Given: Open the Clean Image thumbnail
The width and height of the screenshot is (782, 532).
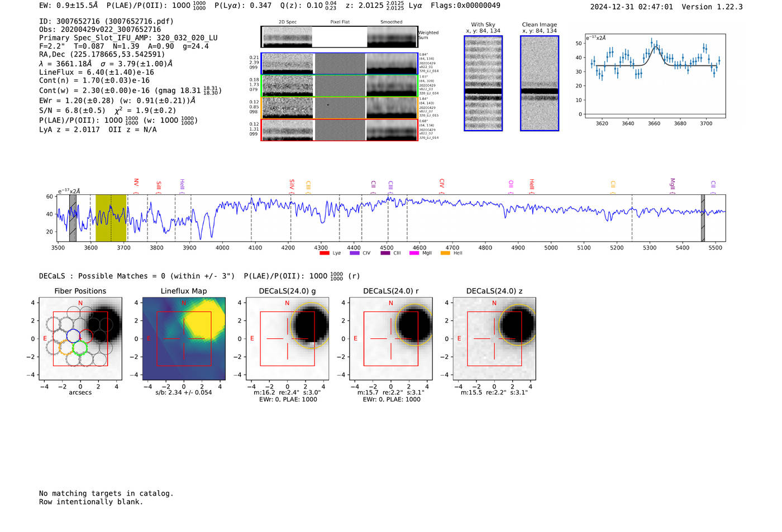Looking at the screenshot, I should [540, 83].
